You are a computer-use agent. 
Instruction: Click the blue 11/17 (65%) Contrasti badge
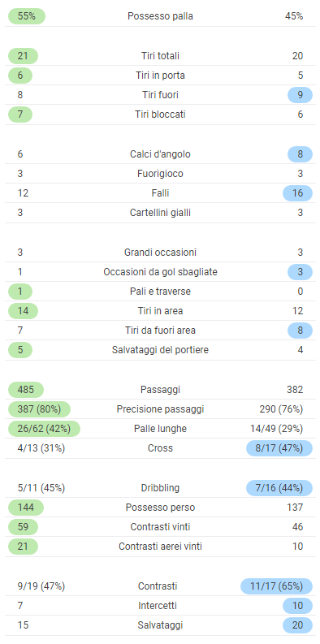276,586
